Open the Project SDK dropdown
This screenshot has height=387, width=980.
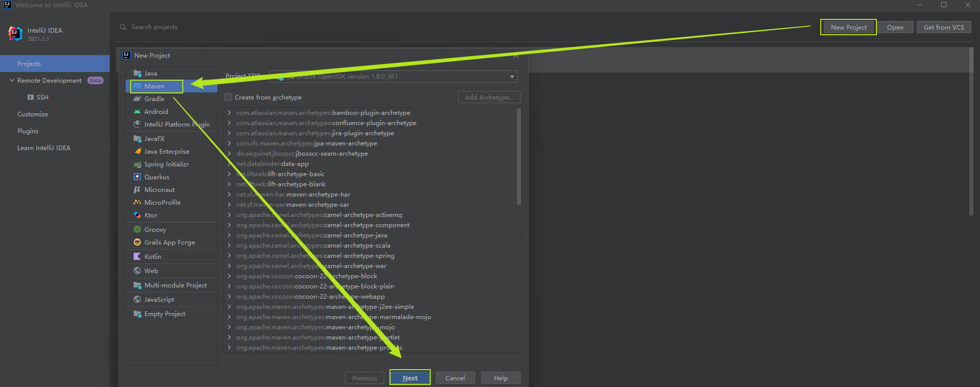pos(394,77)
